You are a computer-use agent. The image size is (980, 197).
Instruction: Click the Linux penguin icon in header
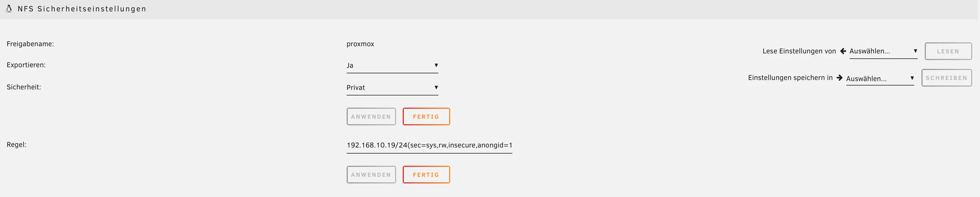(x=9, y=8)
